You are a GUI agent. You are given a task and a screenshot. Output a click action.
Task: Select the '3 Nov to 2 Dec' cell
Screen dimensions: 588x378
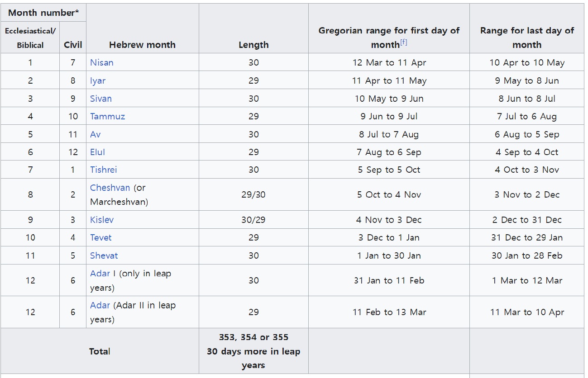point(527,194)
